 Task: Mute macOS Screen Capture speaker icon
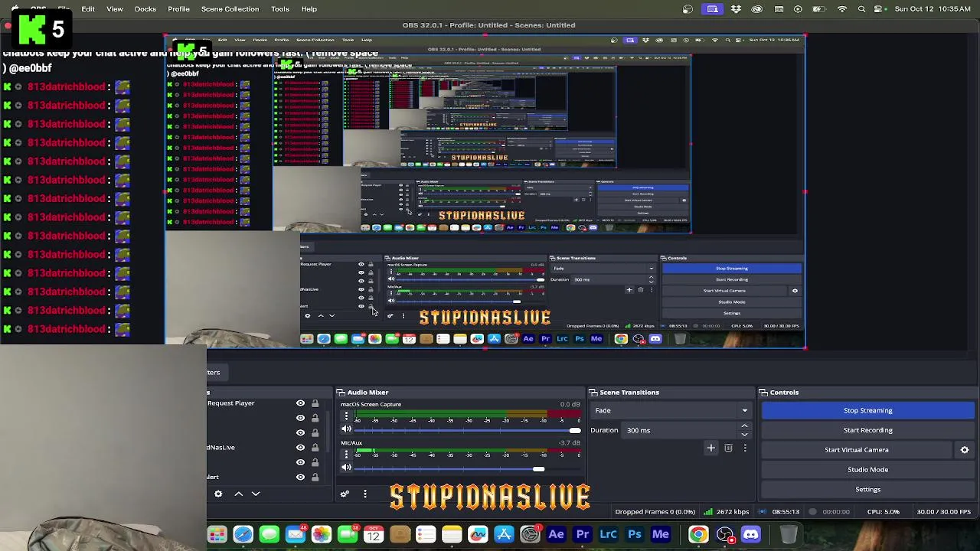click(x=346, y=430)
